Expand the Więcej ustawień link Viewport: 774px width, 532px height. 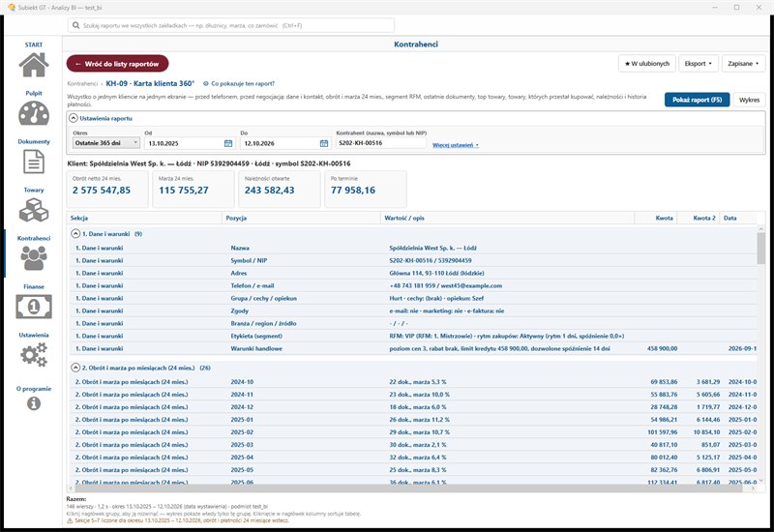tap(455, 145)
